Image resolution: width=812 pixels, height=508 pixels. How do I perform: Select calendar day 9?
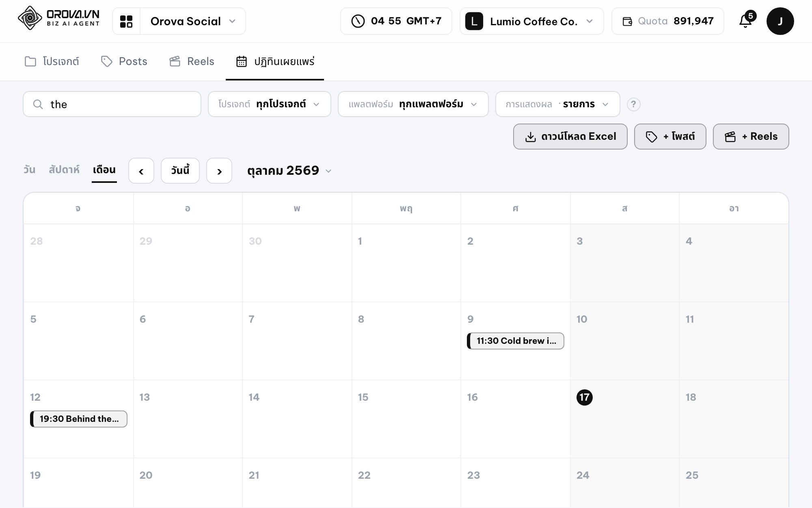pos(470,319)
